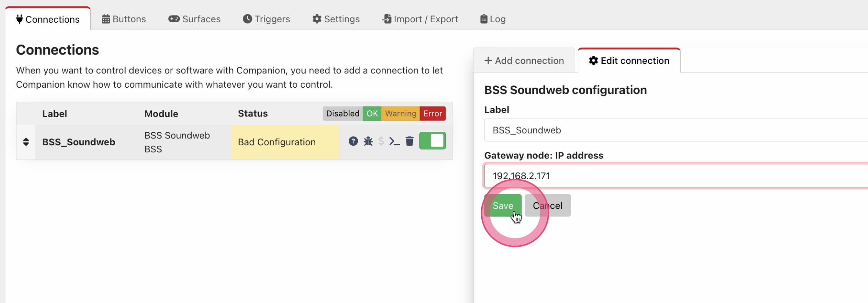Viewport: 868px width, 303px height.
Task: Delete the BSS_Soundweb connection
Action: (x=409, y=142)
